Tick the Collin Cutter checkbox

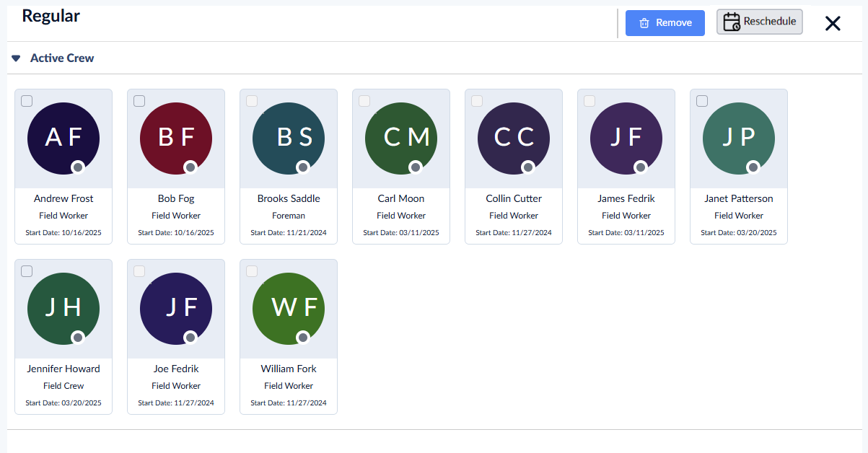point(477,101)
